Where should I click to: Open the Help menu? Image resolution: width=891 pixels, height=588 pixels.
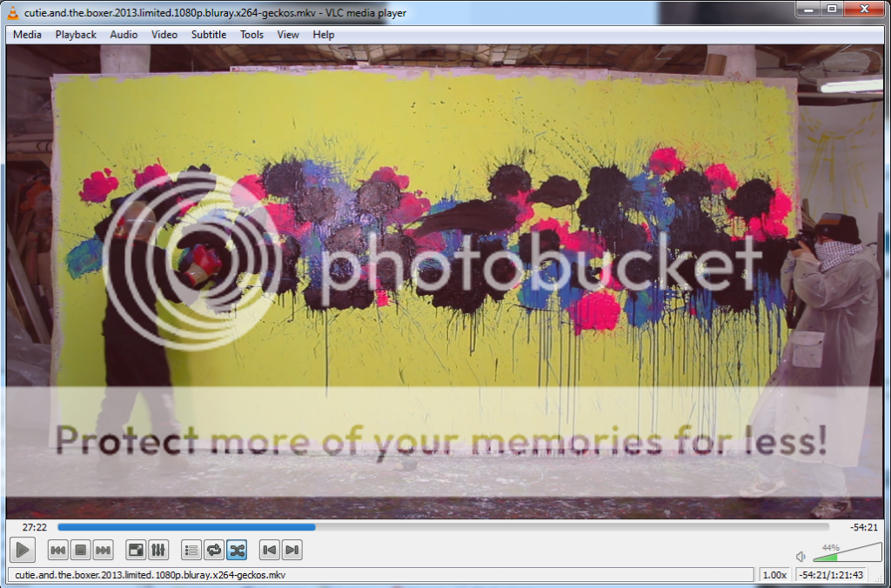(x=324, y=35)
